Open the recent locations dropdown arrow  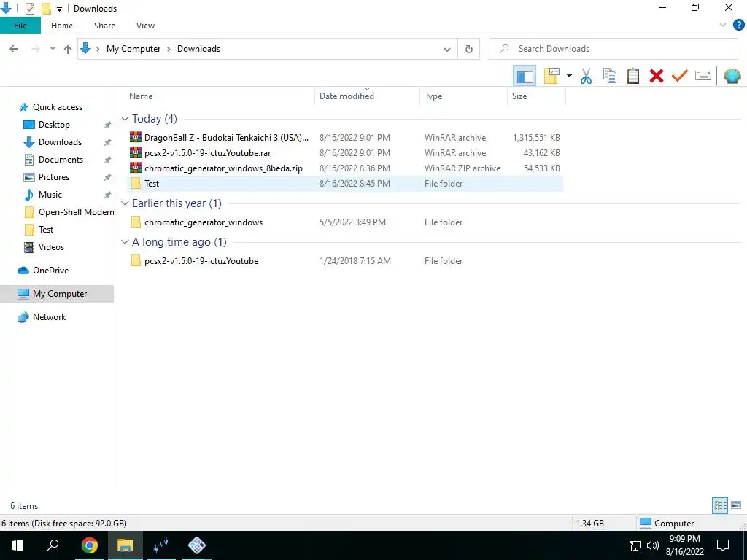tap(53, 49)
